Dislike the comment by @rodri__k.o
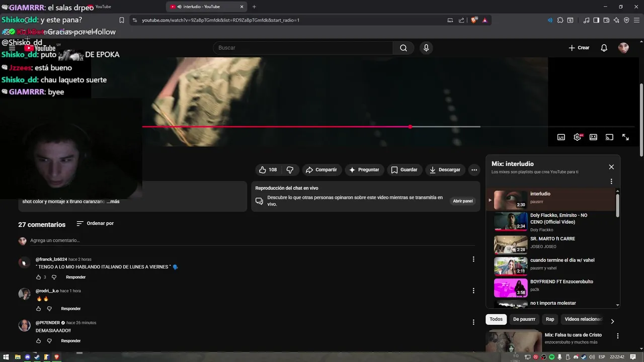Image resolution: width=644 pixels, height=362 pixels. pos(49,309)
